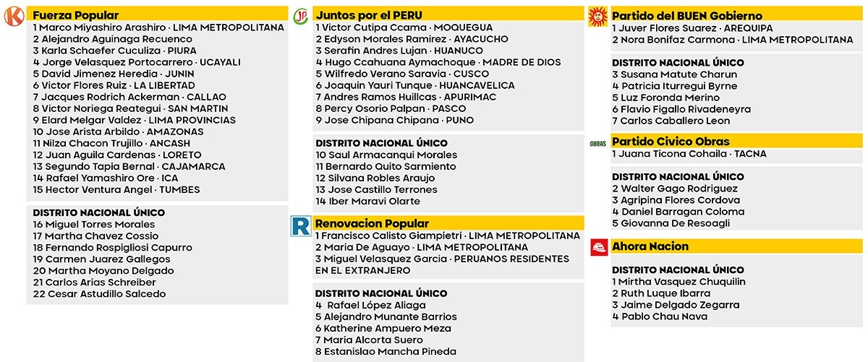The height and width of the screenshot is (362, 868).
Task: Click the Juntos por el Peru JP logo
Action: point(301,16)
